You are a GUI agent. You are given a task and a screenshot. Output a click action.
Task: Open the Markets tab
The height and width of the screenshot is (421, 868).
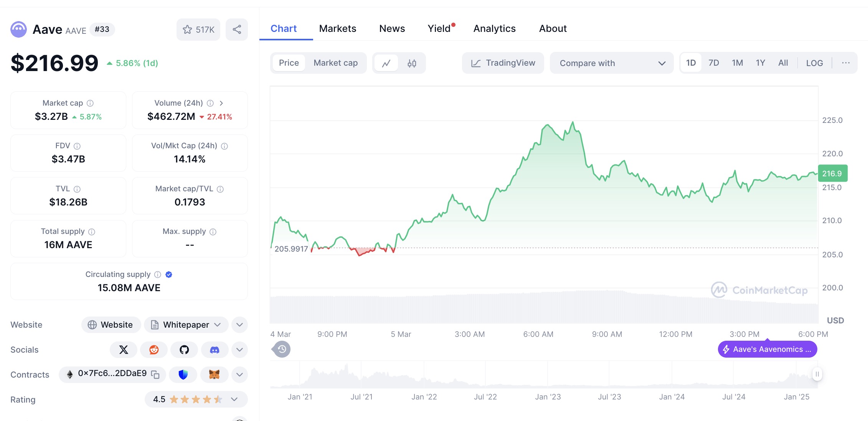coord(338,29)
